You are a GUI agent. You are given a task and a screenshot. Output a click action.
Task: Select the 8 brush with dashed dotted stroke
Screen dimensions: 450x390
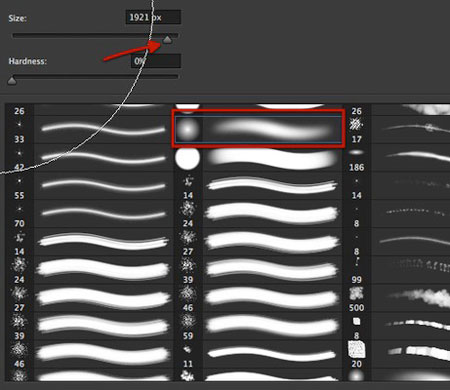click(397, 214)
